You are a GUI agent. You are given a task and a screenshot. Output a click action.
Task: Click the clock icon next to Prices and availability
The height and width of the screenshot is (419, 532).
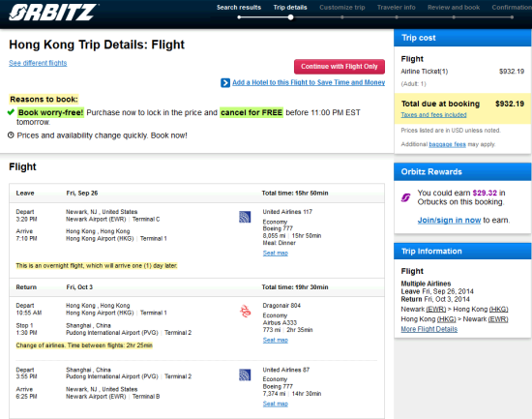[x=11, y=135]
